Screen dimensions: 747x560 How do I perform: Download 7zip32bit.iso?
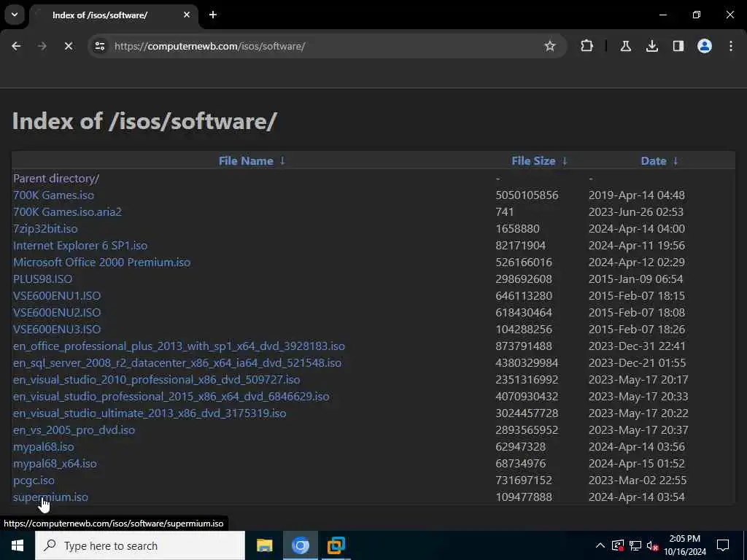pyautogui.click(x=45, y=228)
